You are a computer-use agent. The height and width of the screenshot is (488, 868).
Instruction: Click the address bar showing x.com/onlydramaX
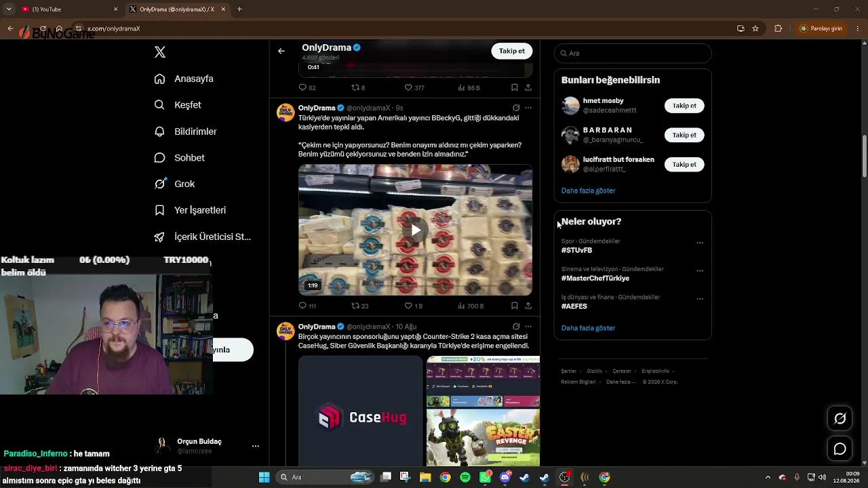407,28
